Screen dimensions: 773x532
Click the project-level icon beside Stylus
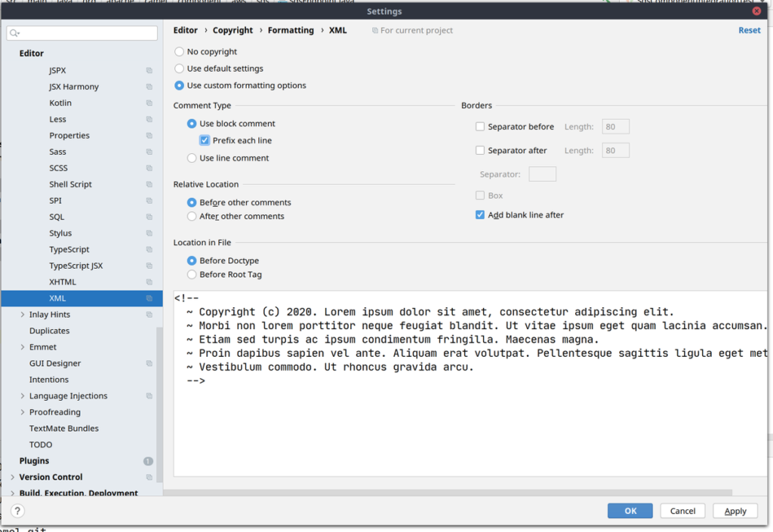point(149,233)
